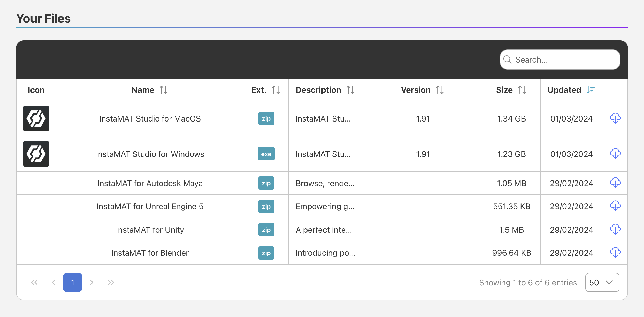Download InstaMAT Studio for Windows
The width and height of the screenshot is (644, 317).
tap(615, 154)
